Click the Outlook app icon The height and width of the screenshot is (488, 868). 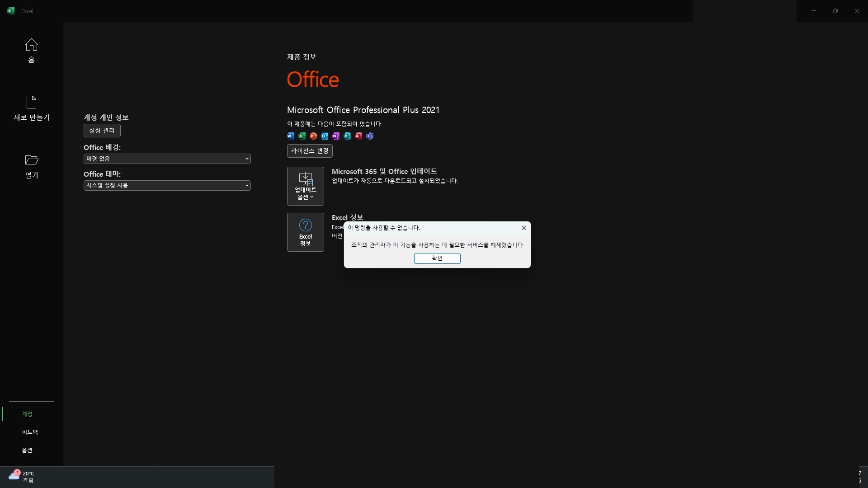325,136
